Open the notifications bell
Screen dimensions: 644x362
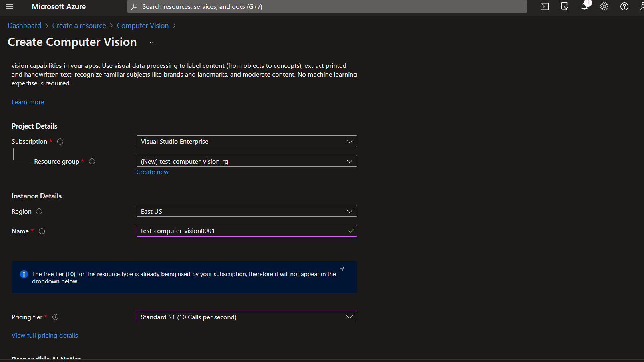pyautogui.click(x=584, y=6)
